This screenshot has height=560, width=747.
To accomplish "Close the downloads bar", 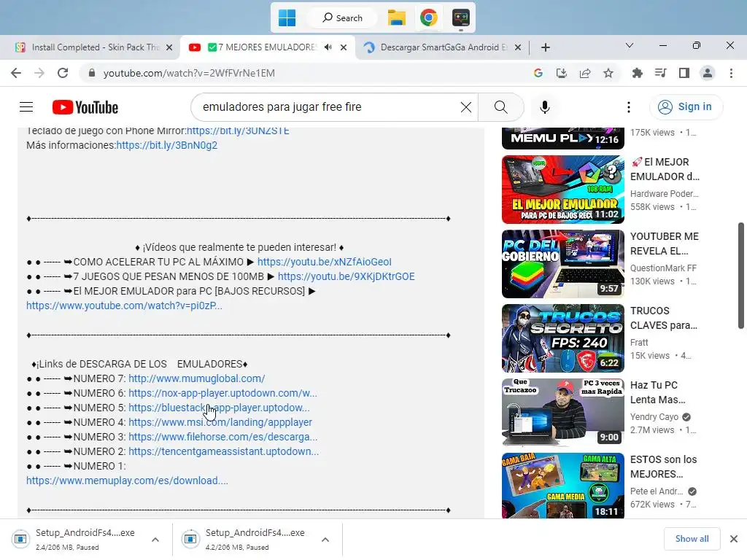I will 734,539.
